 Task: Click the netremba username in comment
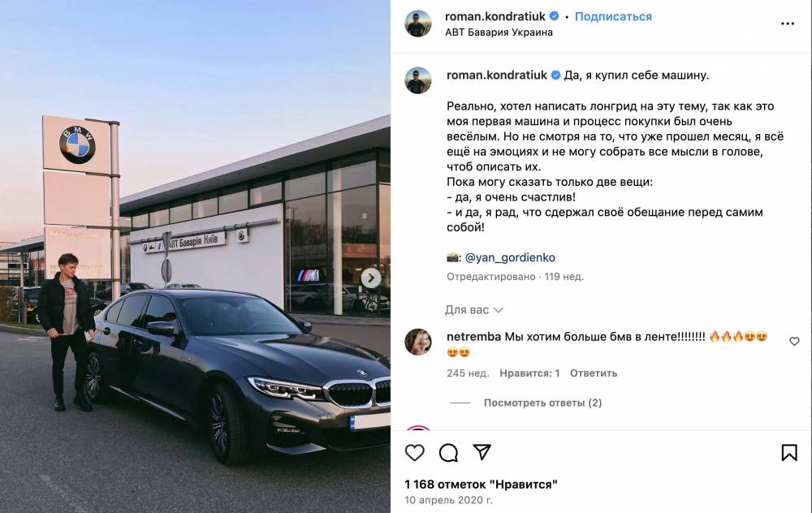click(474, 337)
